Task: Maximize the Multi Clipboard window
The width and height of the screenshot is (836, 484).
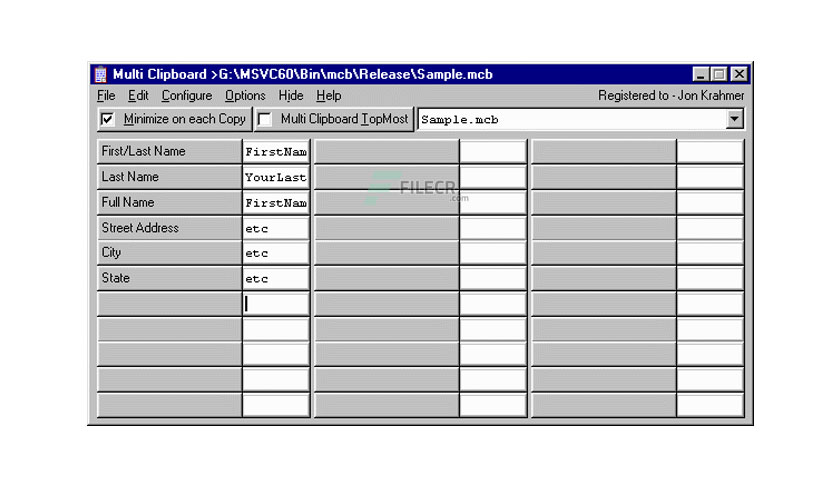Action: (719, 74)
